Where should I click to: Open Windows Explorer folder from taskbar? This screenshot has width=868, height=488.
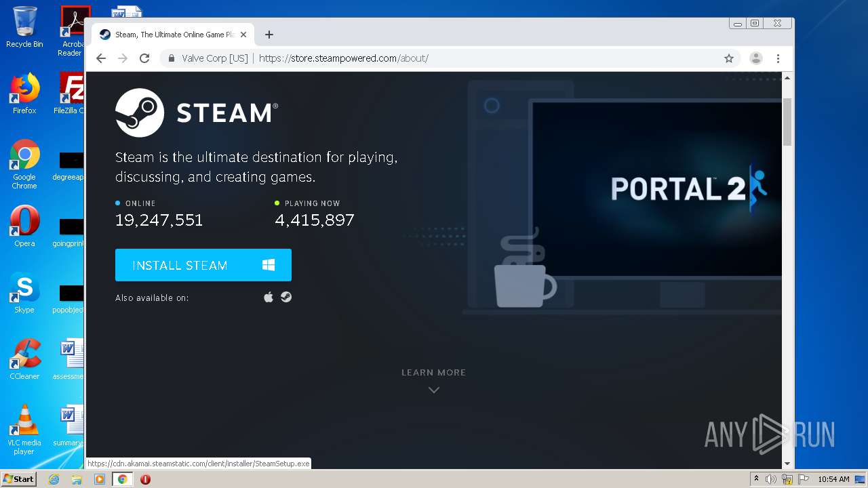[77, 479]
